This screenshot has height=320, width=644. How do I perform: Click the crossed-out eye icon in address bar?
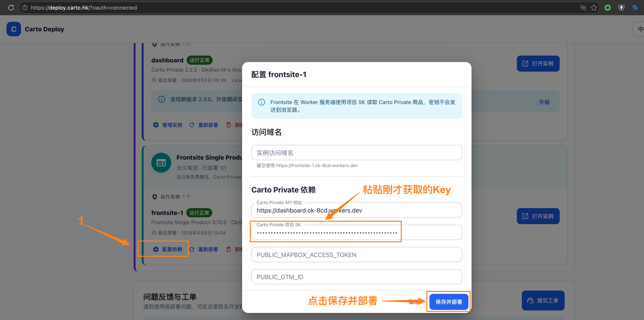point(583,8)
